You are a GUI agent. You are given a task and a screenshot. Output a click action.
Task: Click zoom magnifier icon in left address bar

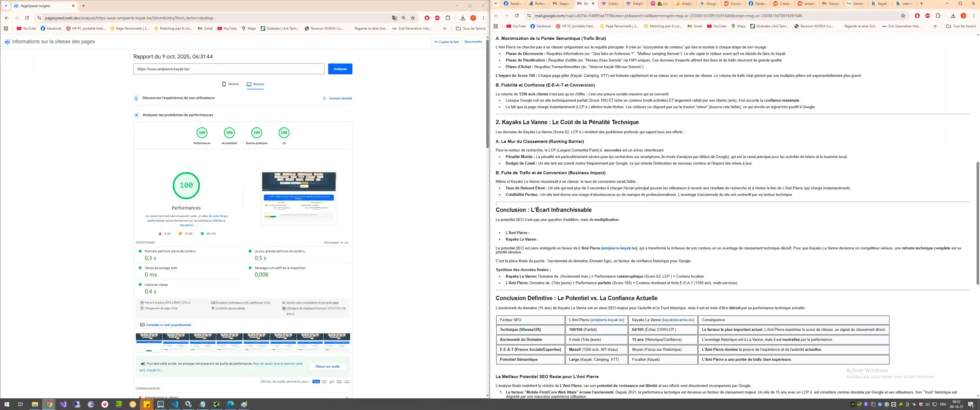[404, 18]
